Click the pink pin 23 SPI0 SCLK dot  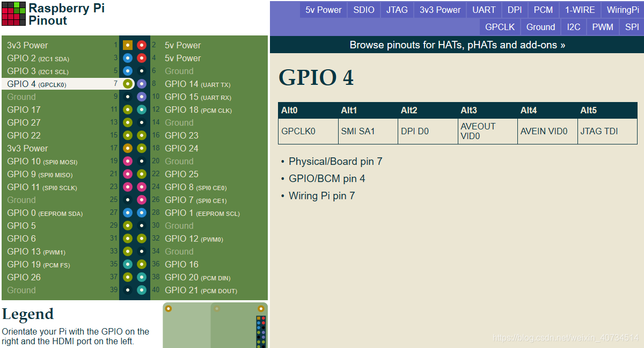[128, 187]
